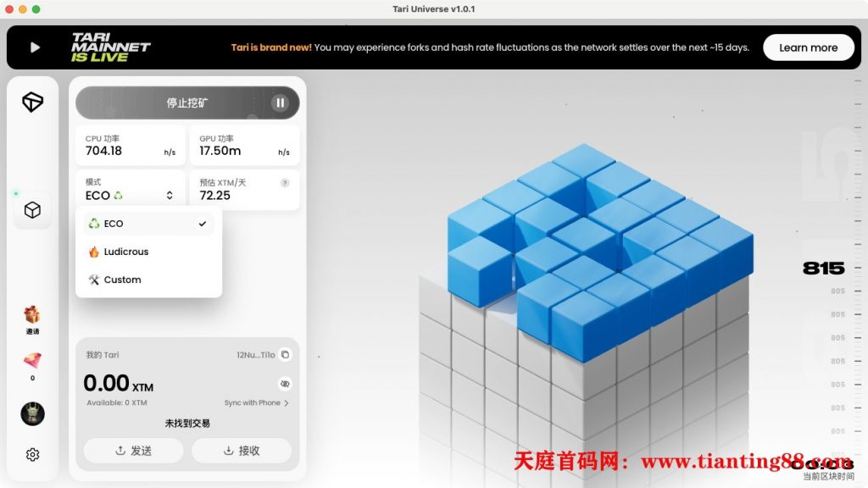The image size is (868, 488).
Task: Select the ECO mode option
Action: (148, 224)
